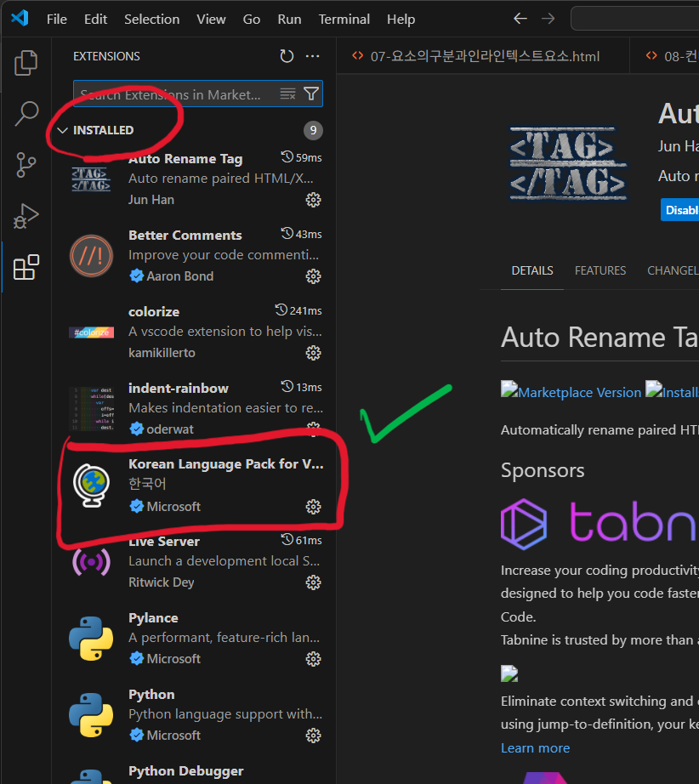
Task: Click the 241ms activation time on colorize
Action: (x=298, y=310)
